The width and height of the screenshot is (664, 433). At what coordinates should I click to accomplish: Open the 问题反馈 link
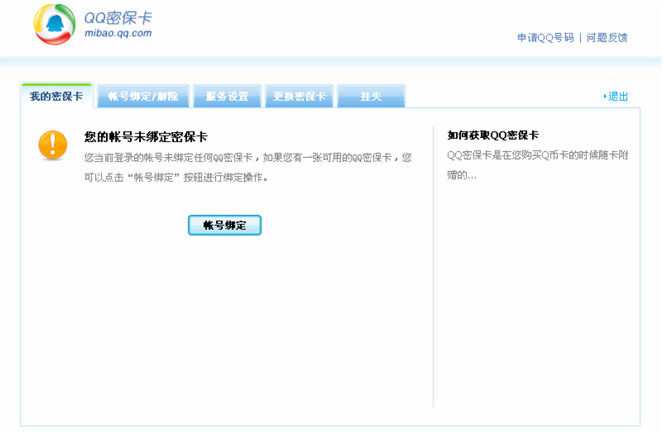pos(607,38)
